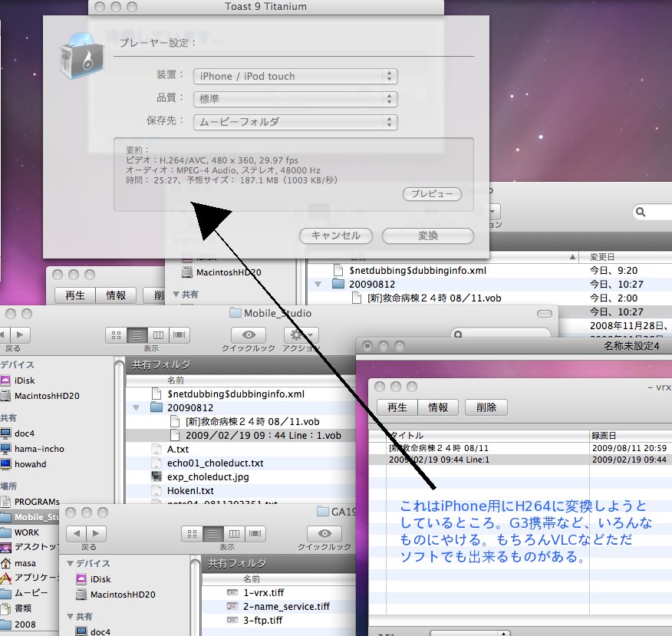
Task: Open the 品質 quality popup in Toast
Action: click(x=295, y=99)
